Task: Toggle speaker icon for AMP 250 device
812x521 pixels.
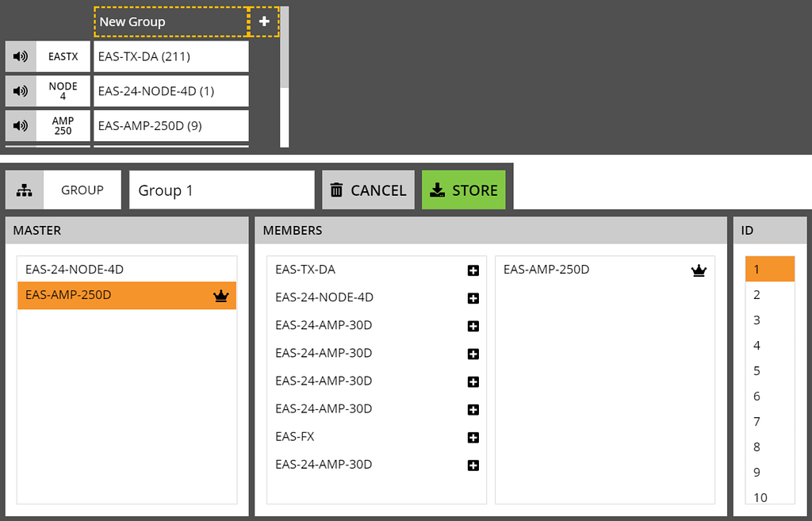Action: (x=21, y=126)
